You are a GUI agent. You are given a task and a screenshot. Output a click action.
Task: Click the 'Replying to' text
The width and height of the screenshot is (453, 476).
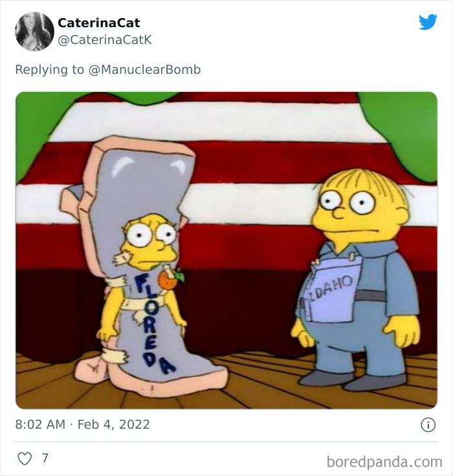49,69
